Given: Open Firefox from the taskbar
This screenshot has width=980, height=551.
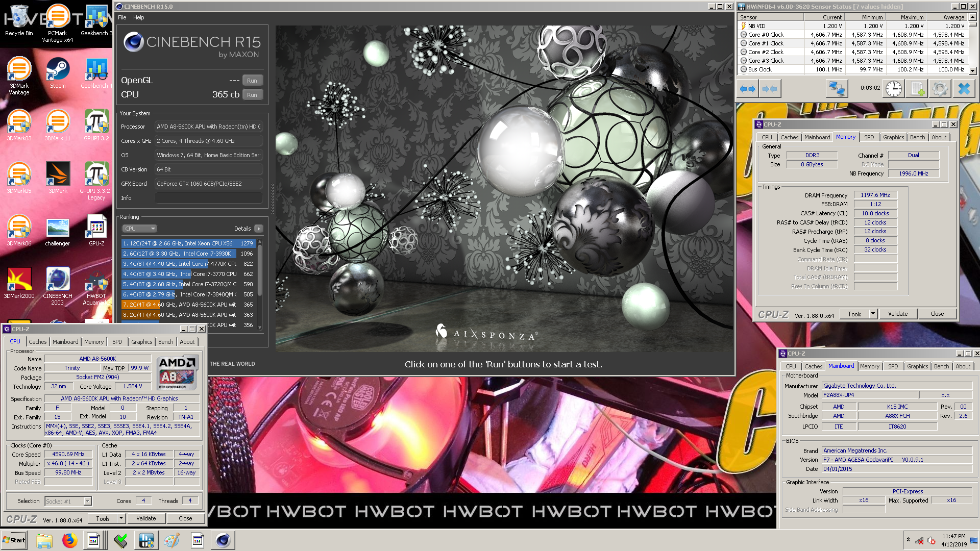Looking at the screenshot, I should [69, 540].
